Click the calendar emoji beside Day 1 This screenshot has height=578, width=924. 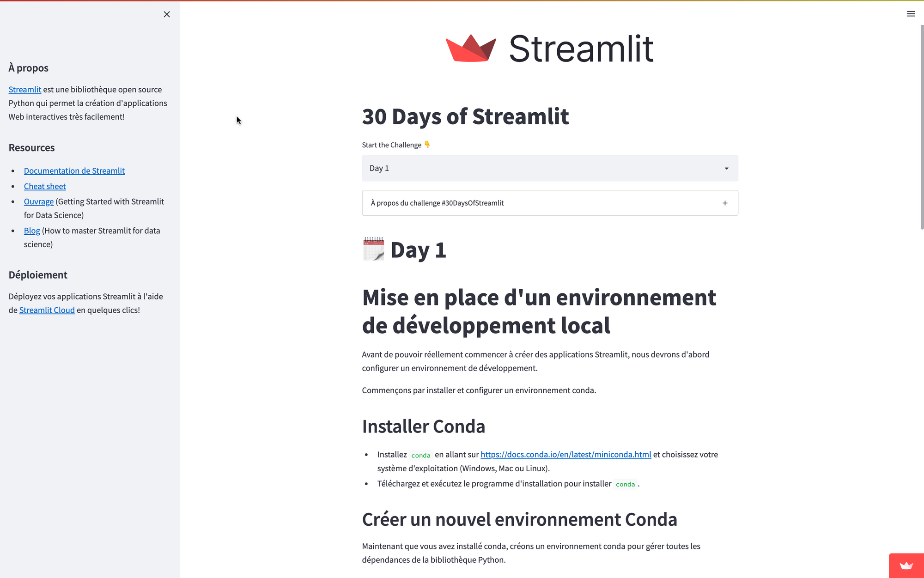[x=373, y=249]
